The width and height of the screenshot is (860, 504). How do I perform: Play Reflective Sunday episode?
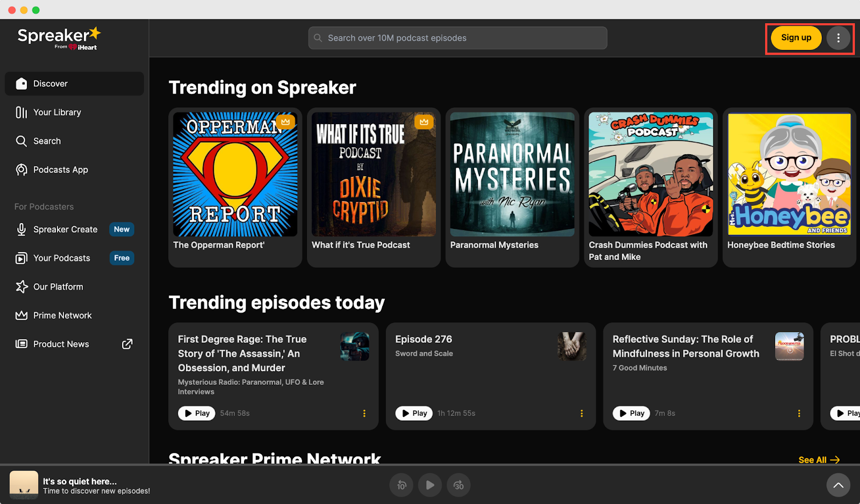[x=632, y=413]
